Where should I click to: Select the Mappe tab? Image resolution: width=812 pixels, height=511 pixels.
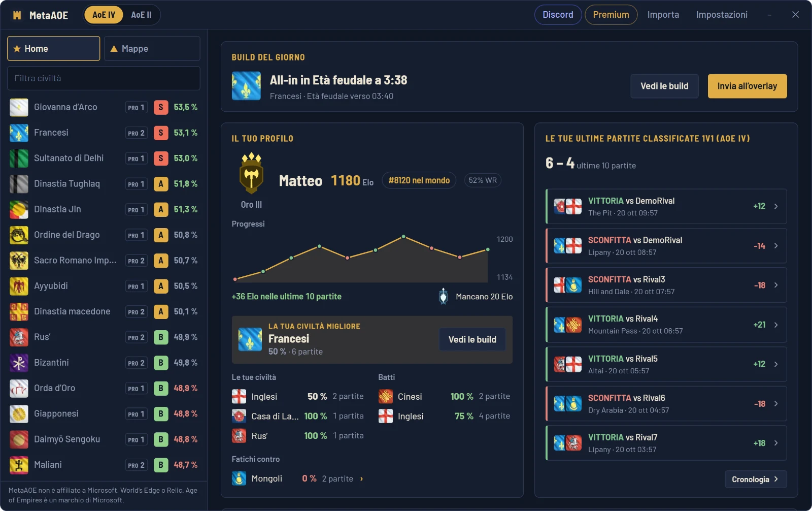(x=152, y=49)
